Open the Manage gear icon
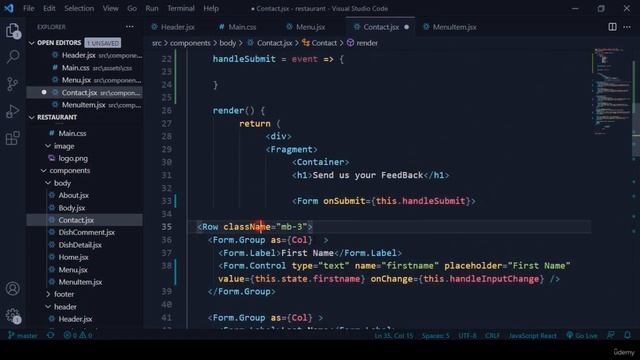The width and height of the screenshot is (640, 360). point(13,316)
